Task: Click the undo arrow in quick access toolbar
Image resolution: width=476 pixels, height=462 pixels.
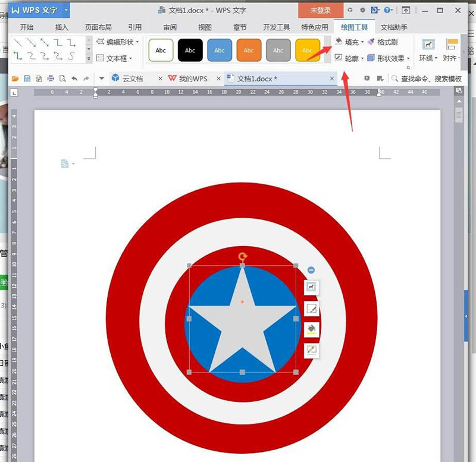Action: tap(74, 78)
